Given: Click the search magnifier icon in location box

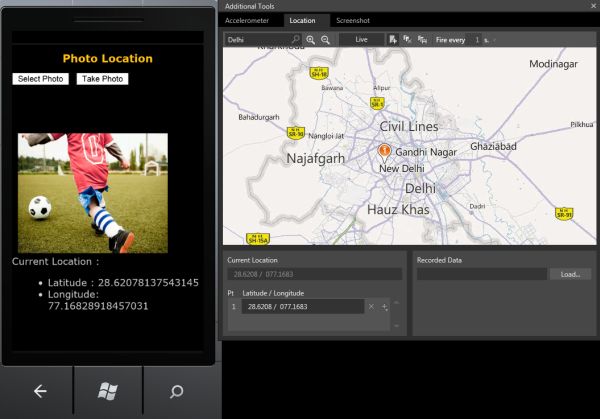Looking at the screenshot, I should point(295,39).
